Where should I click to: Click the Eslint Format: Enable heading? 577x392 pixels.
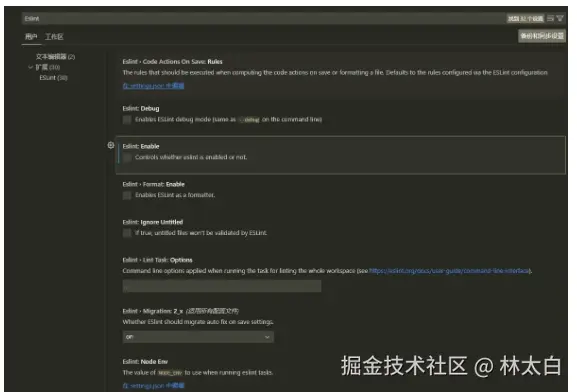coord(153,184)
